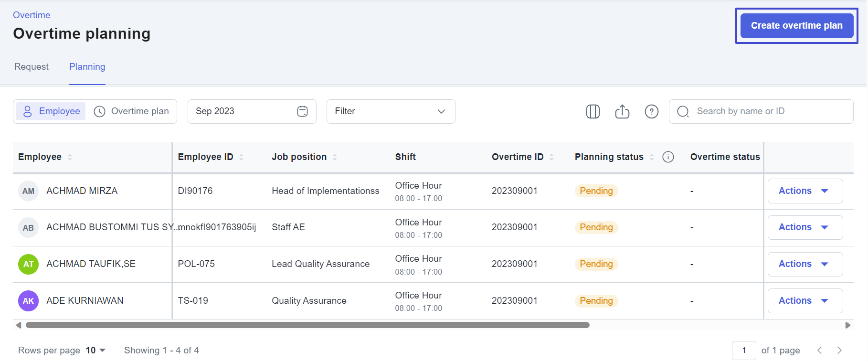Screen dimensions: 868x362
Task: Expand the Filter dropdown
Action: [390, 111]
